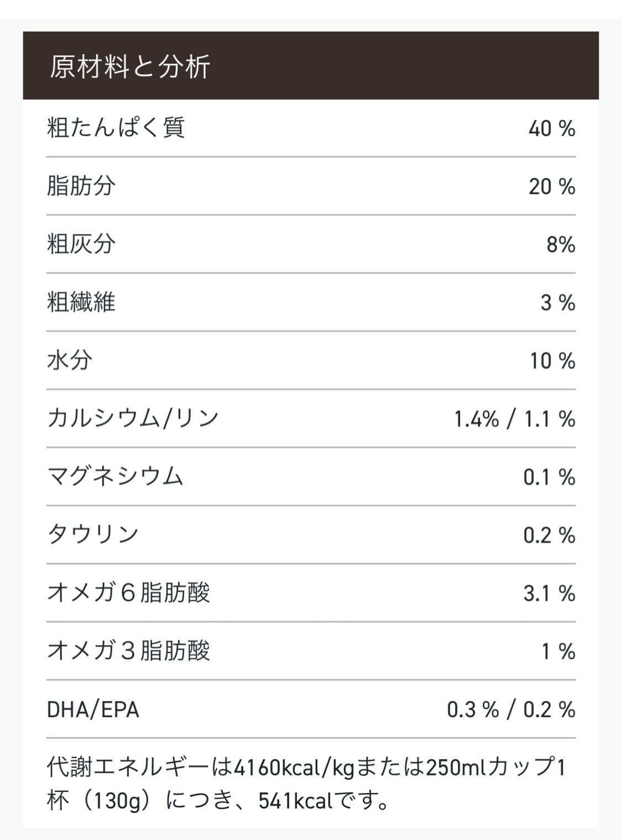622x840 pixels.
Task: Click the 原材料と分析 section header
Action: point(130,67)
